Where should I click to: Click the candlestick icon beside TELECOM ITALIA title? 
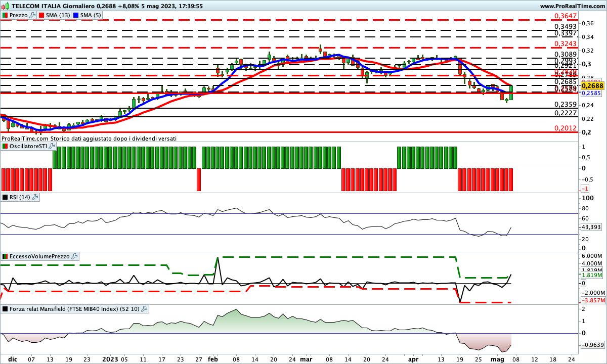pos(5,6)
